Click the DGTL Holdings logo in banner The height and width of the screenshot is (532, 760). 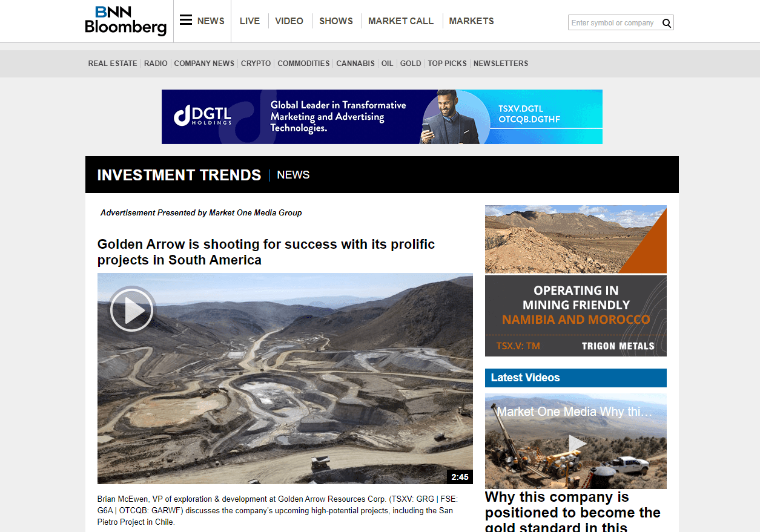[x=203, y=116]
